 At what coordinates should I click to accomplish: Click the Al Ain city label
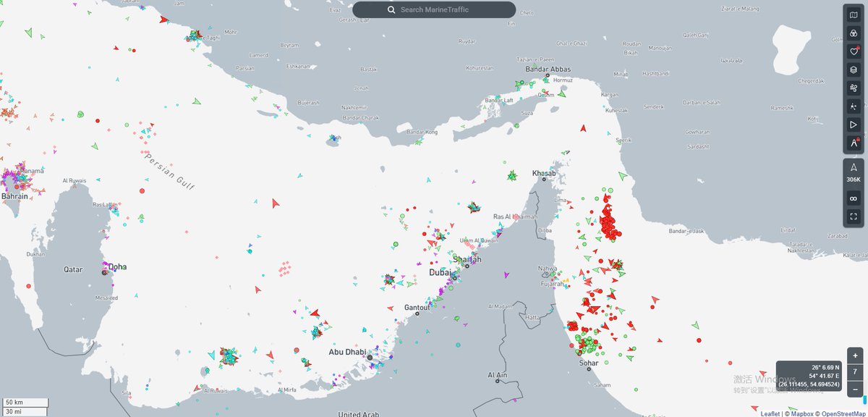pyautogui.click(x=498, y=374)
